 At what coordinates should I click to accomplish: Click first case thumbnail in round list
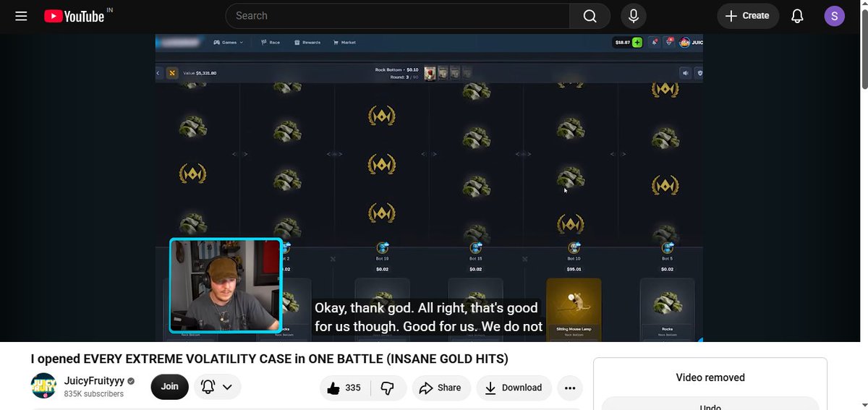tap(430, 73)
